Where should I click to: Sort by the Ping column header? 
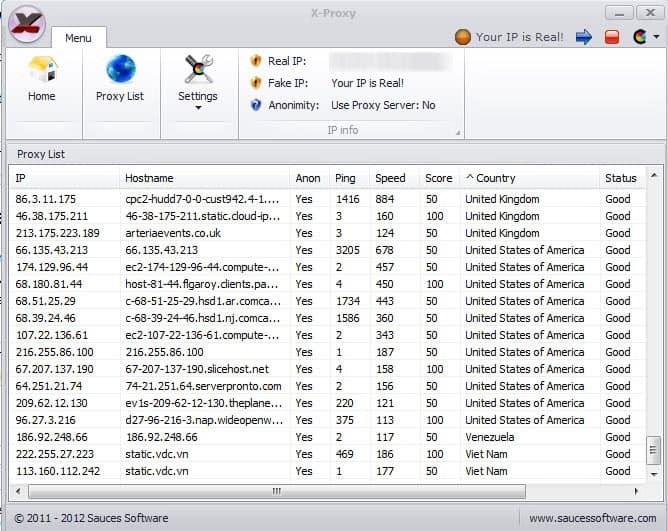click(x=350, y=178)
